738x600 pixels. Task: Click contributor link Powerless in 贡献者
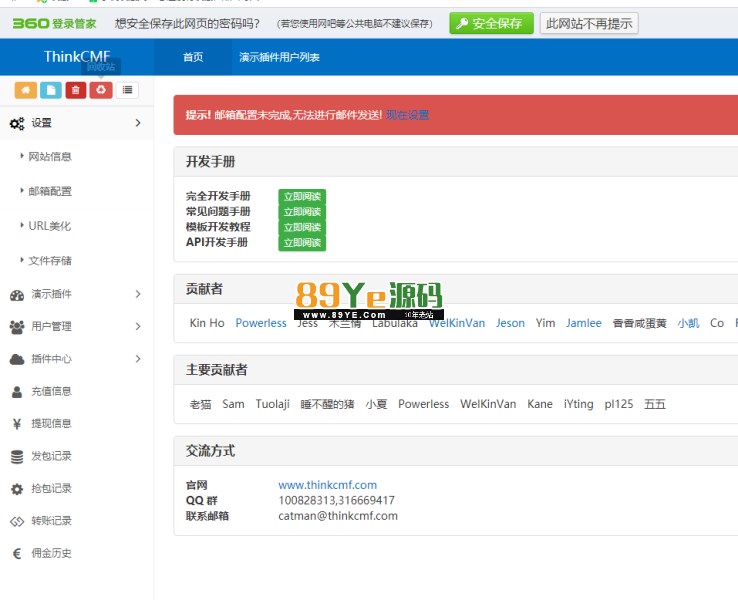[261, 323]
